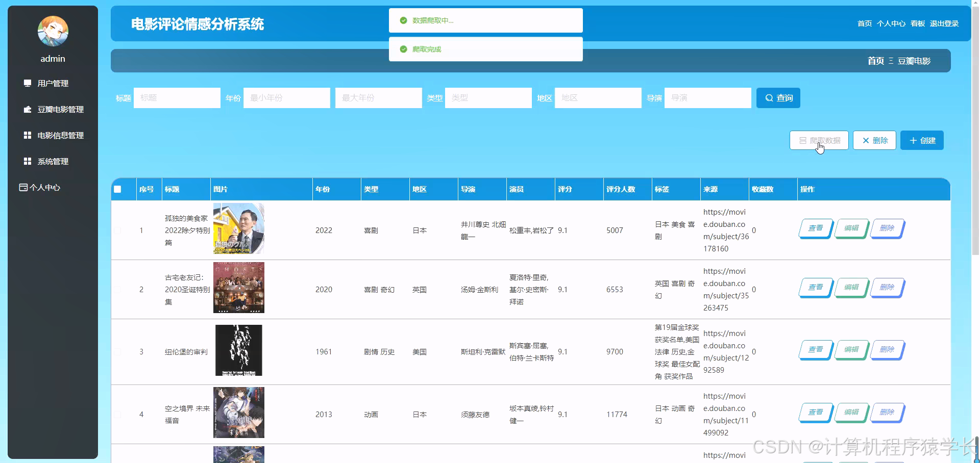Focus the 导演 input field
The height and width of the screenshot is (463, 980).
[x=708, y=98]
